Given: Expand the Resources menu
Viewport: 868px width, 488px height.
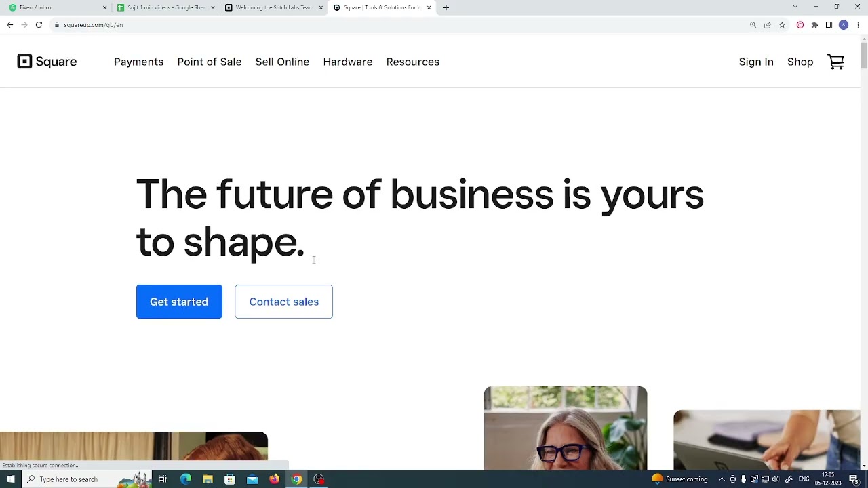Looking at the screenshot, I should (413, 62).
